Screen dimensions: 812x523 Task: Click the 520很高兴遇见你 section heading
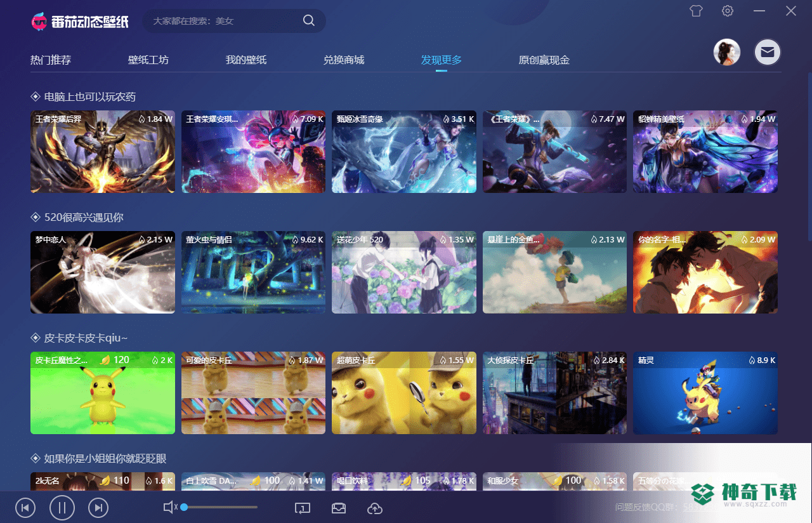click(x=83, y=218)
